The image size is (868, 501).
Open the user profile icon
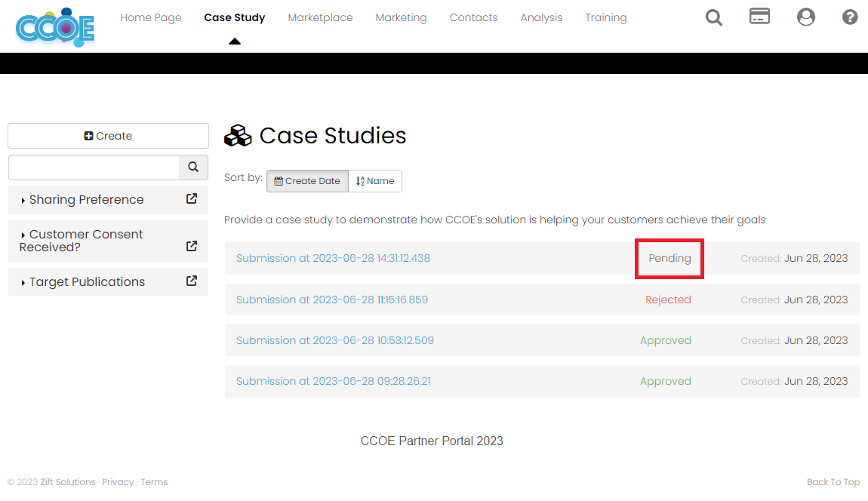click(805, 17)
